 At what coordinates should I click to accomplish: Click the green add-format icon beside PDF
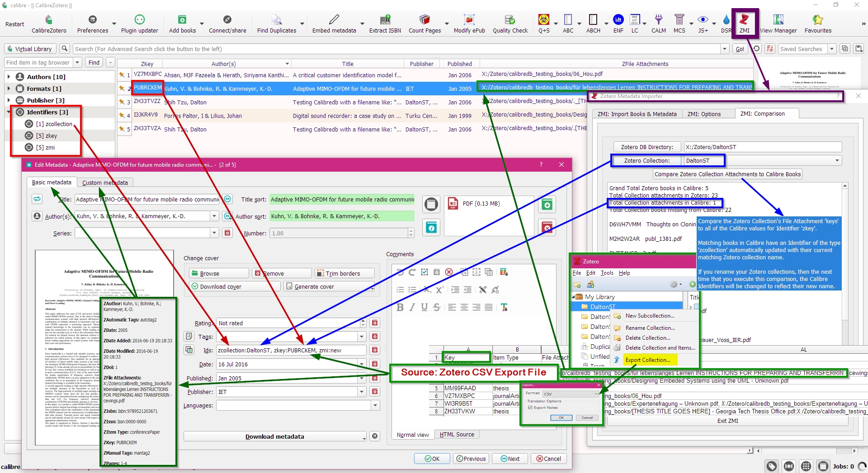point(547,205)
